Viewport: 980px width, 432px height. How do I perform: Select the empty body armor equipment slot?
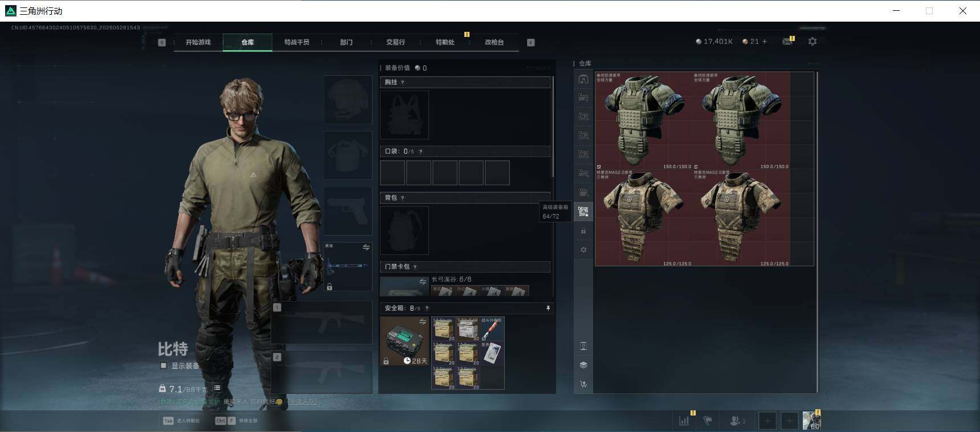click(x=348, y=155)
